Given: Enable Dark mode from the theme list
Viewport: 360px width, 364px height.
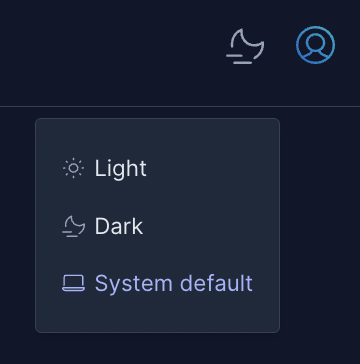Looking at the screenshot, I should [157, 226].
